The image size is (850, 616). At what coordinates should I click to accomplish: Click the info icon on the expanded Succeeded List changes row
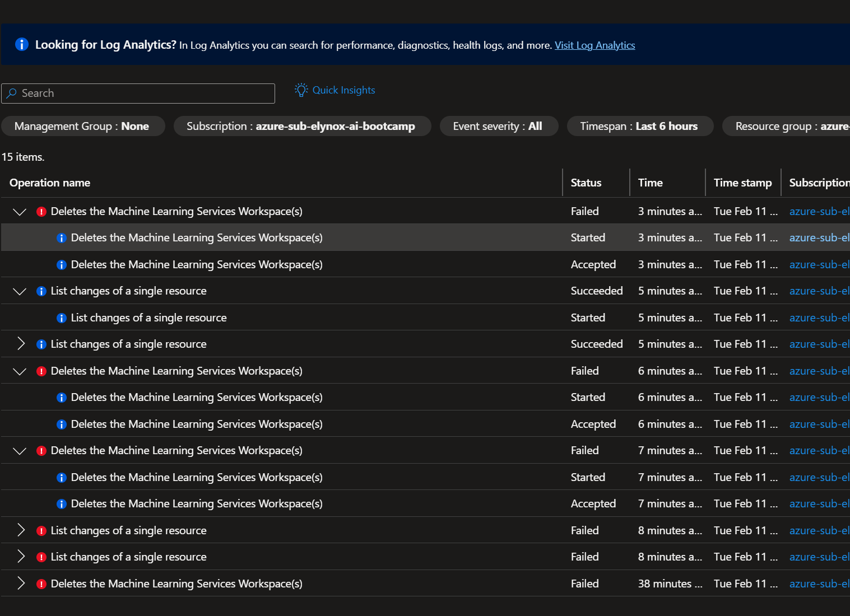(41, 291)
